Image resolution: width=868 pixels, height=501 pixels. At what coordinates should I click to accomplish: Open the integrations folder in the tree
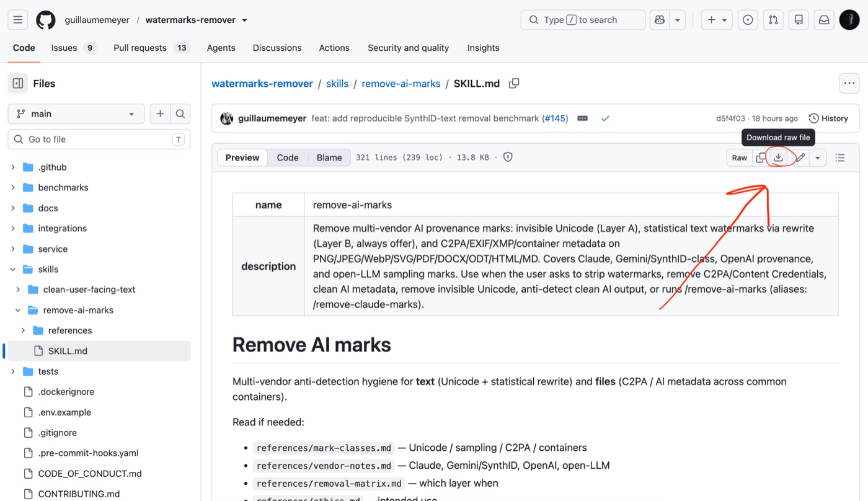pyautogui.click(x=62, y=228)
